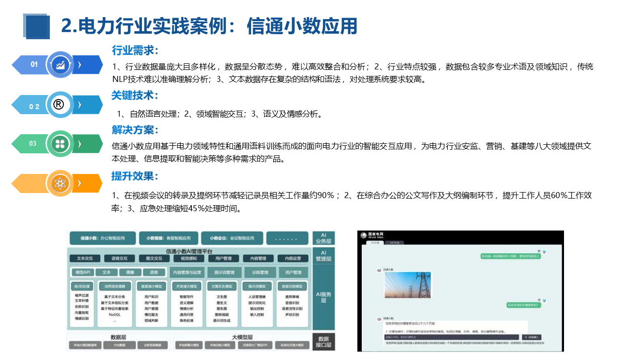
Task: Click the 开放域大模型 module header
Action: tap(186, 286)
